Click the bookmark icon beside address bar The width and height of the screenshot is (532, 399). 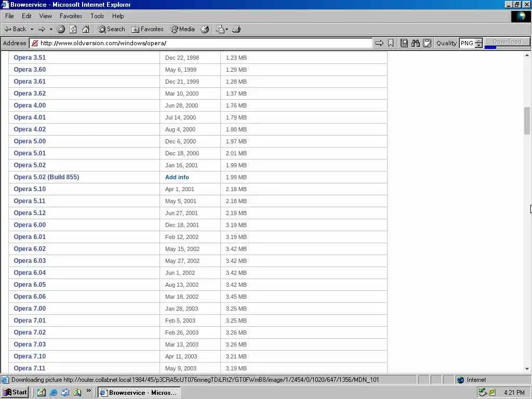[391, 43]
